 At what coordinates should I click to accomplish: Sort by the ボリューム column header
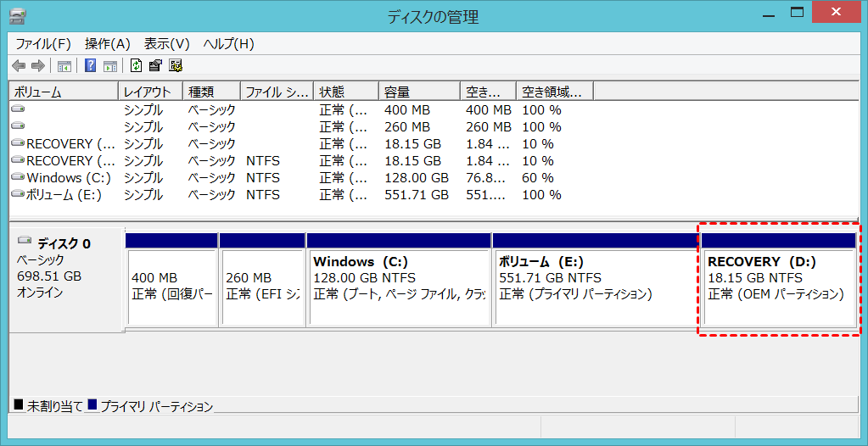[x=64, y=92]
